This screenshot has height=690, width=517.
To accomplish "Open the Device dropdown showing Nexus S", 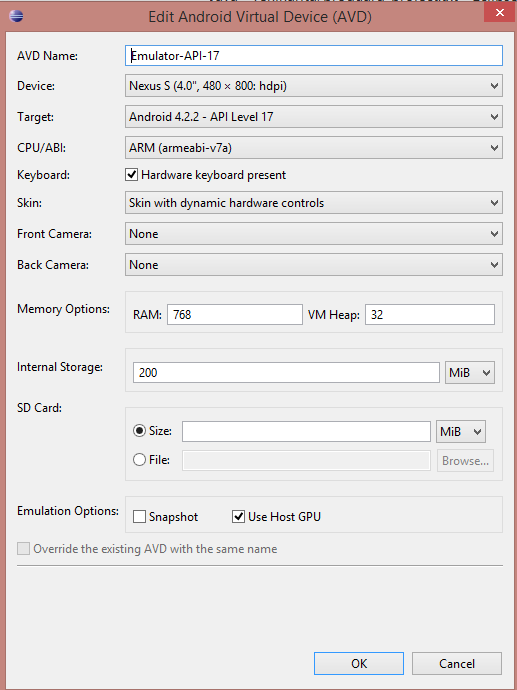I will 314,86.
